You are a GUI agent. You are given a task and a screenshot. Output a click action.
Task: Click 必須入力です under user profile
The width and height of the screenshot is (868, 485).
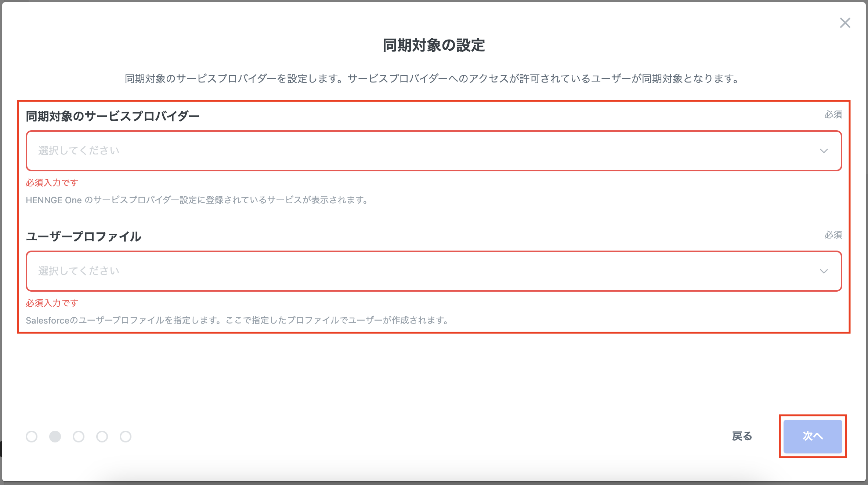52,303
